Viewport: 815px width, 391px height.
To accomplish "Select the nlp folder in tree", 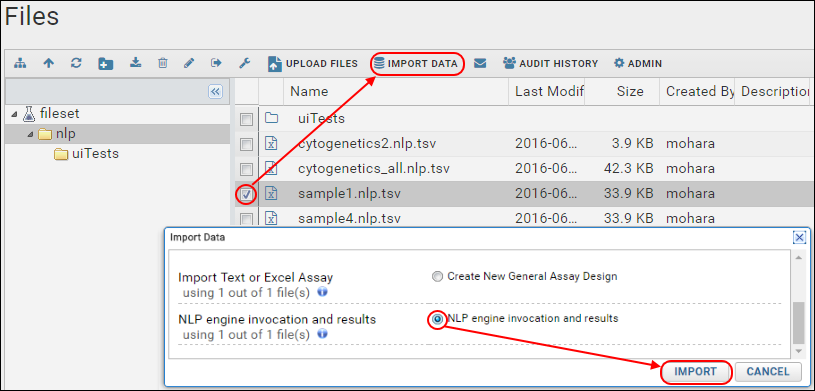I will point(65,134).
